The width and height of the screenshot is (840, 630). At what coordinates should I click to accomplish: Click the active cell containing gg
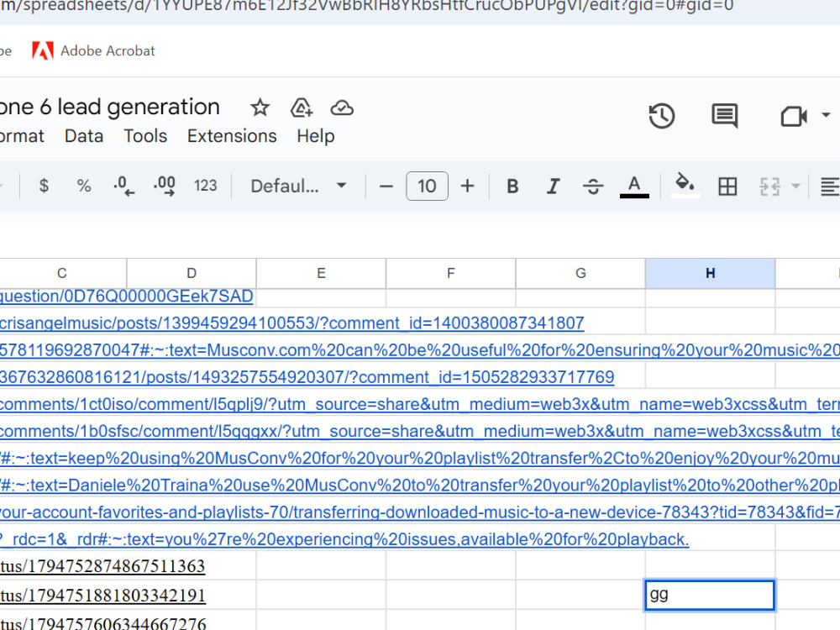coord(710,595)
